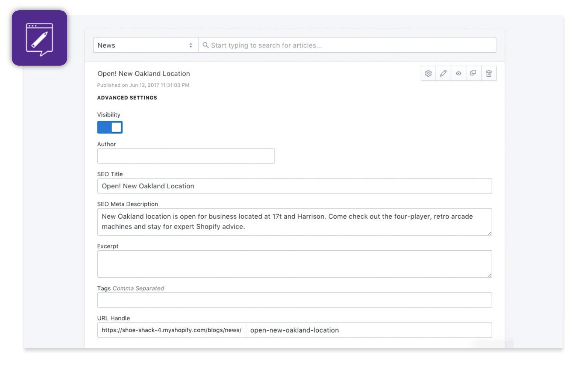
Task: Open article settings gear icon
Action: [428, 73]
